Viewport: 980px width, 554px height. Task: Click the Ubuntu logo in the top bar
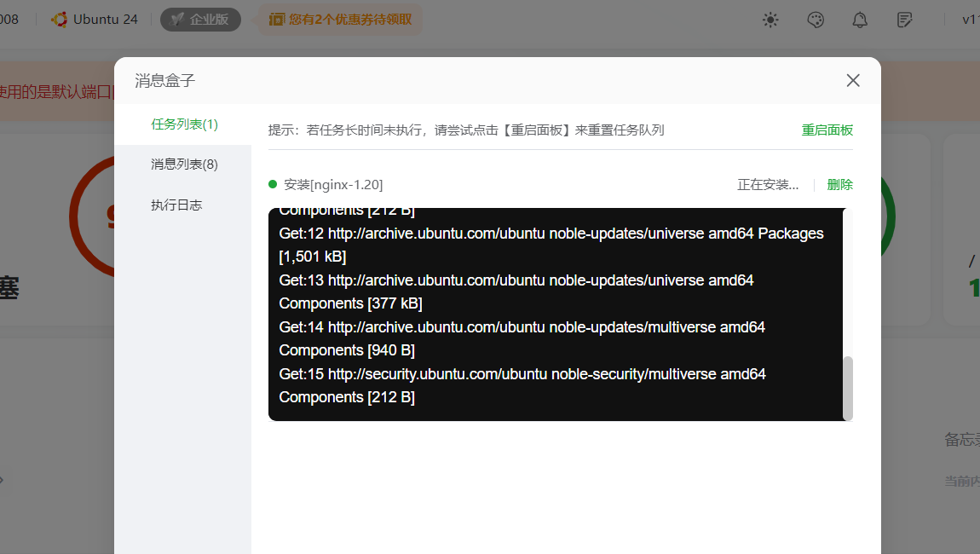(59, 19)
